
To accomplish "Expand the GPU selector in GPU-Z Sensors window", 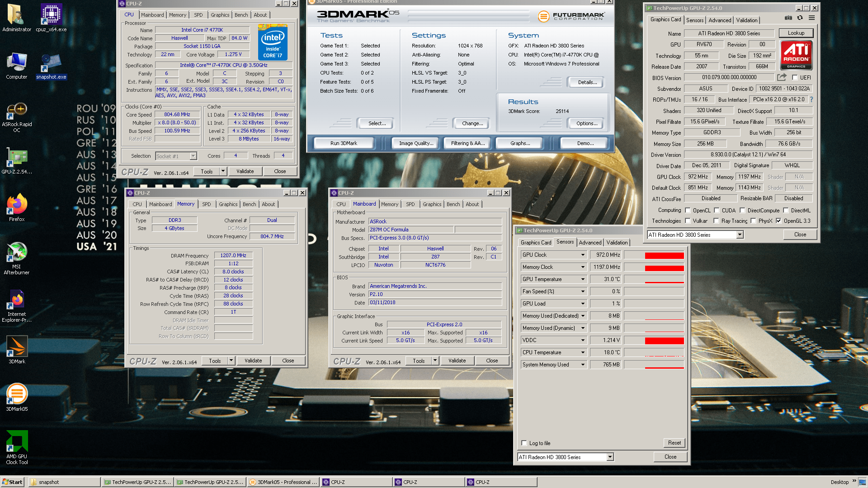I will (x=610, y=457).
